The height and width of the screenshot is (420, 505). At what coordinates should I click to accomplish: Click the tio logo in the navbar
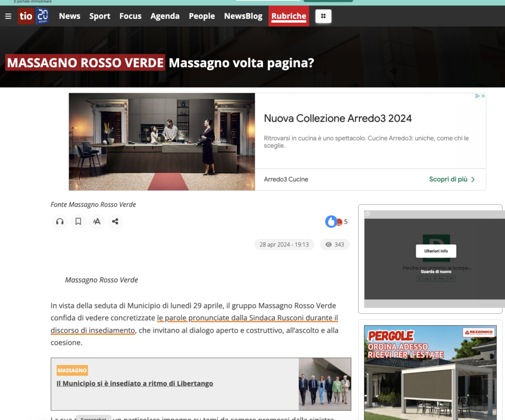[26, 16]
